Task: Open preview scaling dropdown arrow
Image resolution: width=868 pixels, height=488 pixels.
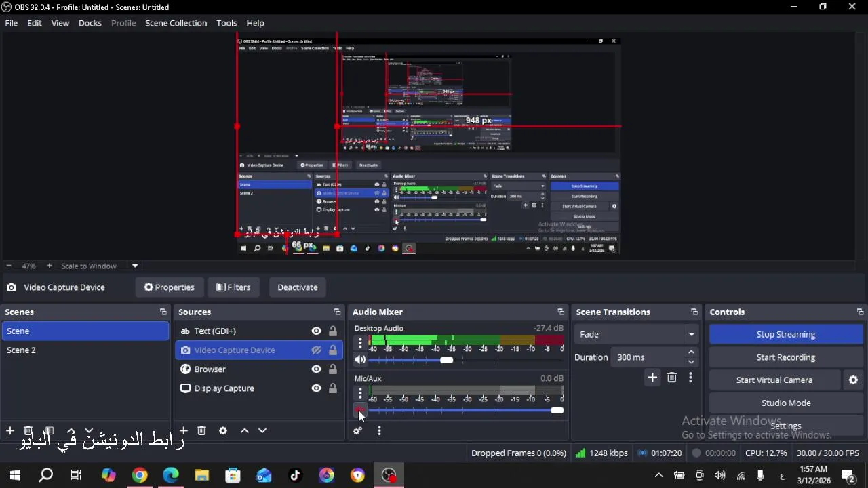Action: coord(135,266)
